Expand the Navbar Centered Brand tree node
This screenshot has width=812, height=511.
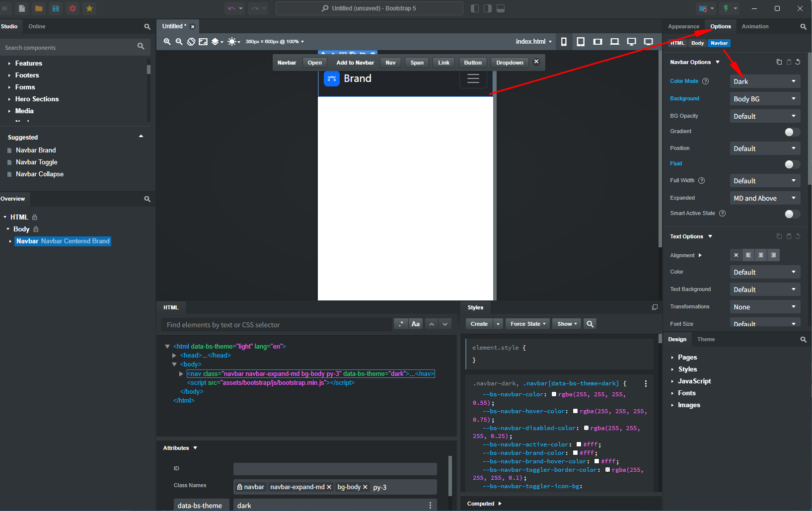pos(10,241)
